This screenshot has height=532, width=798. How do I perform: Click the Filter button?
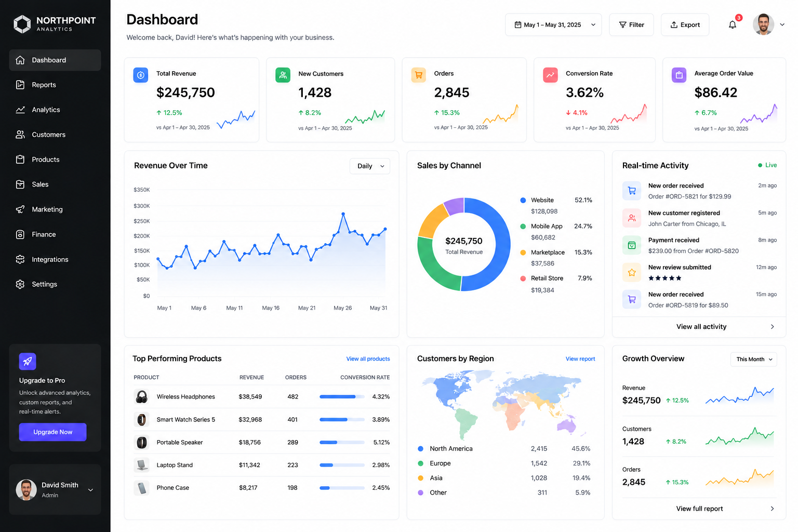tap(631, 25)
